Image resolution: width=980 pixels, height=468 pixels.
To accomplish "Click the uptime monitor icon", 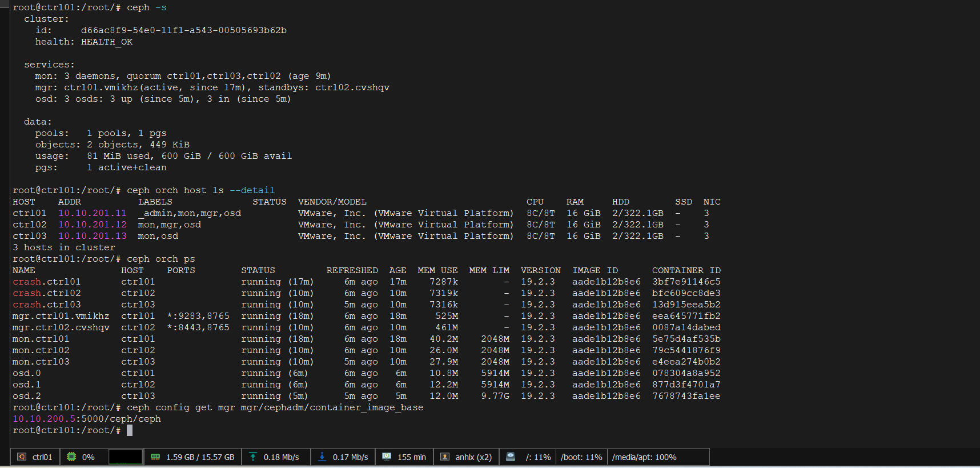I will point(387,457).
